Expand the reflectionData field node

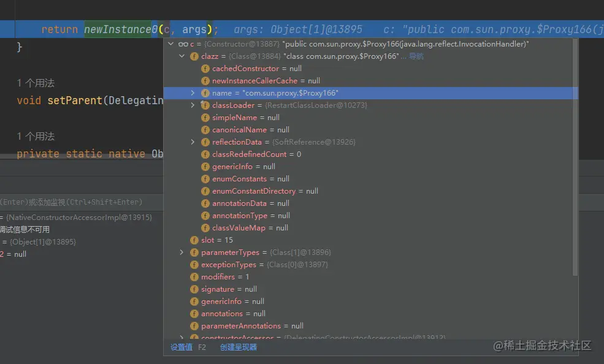click(x=193, y=142)
